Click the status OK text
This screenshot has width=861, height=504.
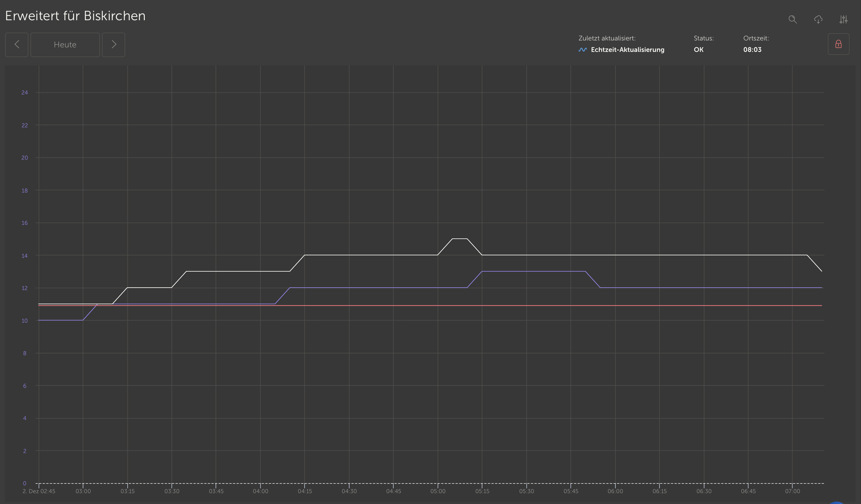click(x=698, y=50)
